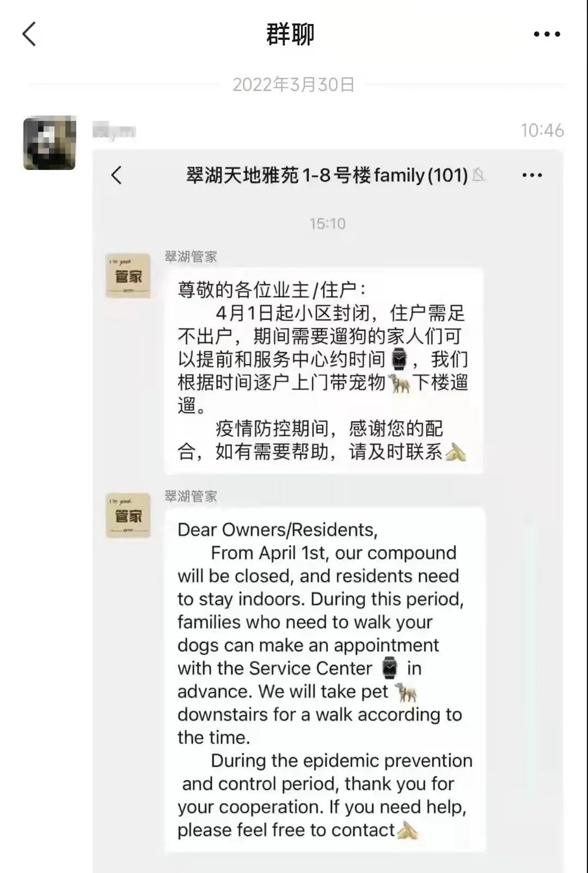Tap first 翠湖管家 sender name
Viewport: 588px width, 873px height.
coord(191,257)
